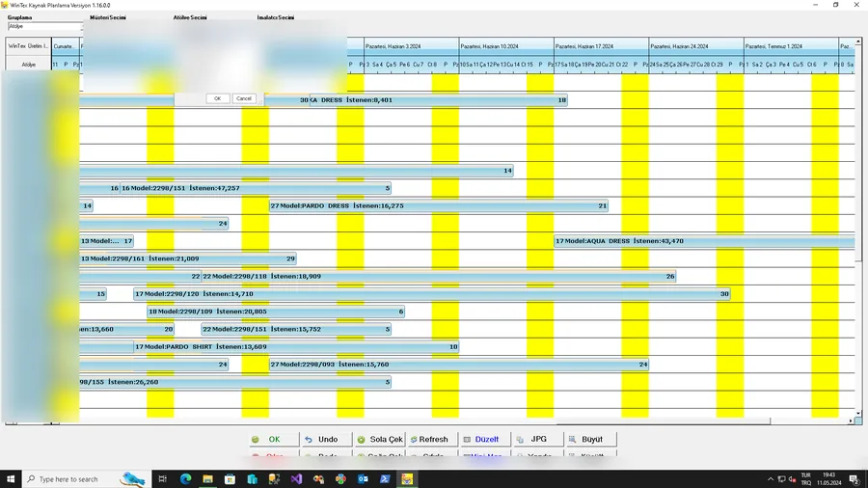Click week header 'Pazartesi, Haziran 3 2024'
Viewport: 868px width, 488px height.
coord(411,46)
